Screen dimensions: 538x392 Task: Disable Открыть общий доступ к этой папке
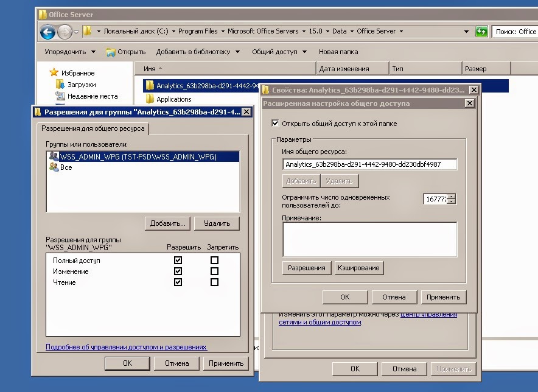[x=273, y=122]
